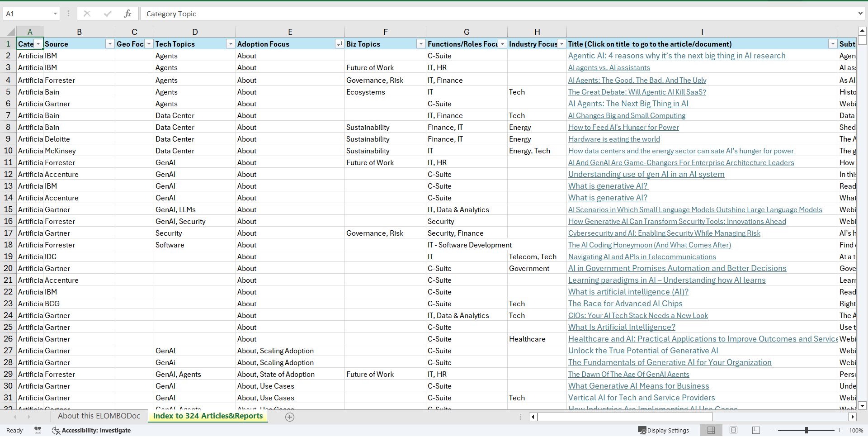Select the 'Deloitte' source cell

click(79, 139)
